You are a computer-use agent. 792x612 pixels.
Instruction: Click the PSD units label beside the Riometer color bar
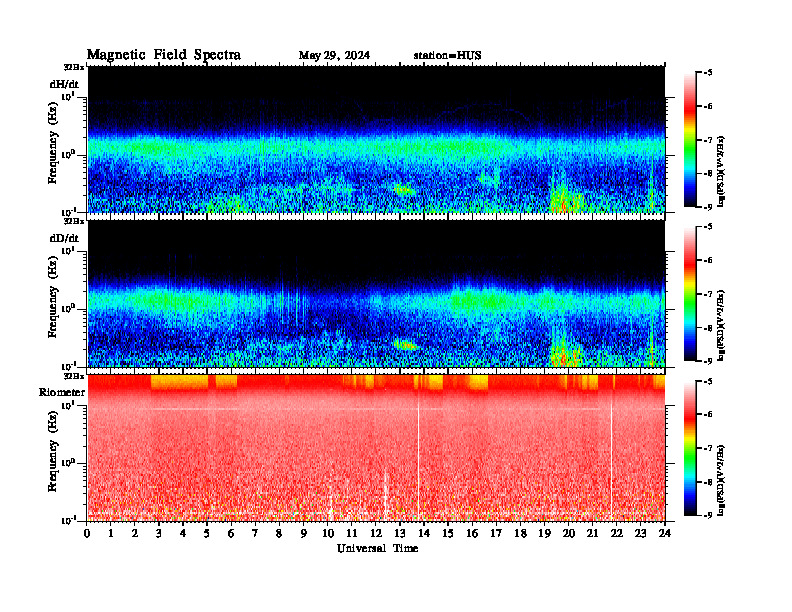click(x=721, y=479)
